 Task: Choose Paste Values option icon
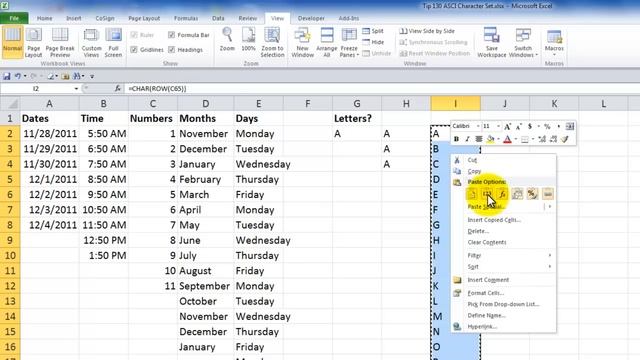click(487, 194)
